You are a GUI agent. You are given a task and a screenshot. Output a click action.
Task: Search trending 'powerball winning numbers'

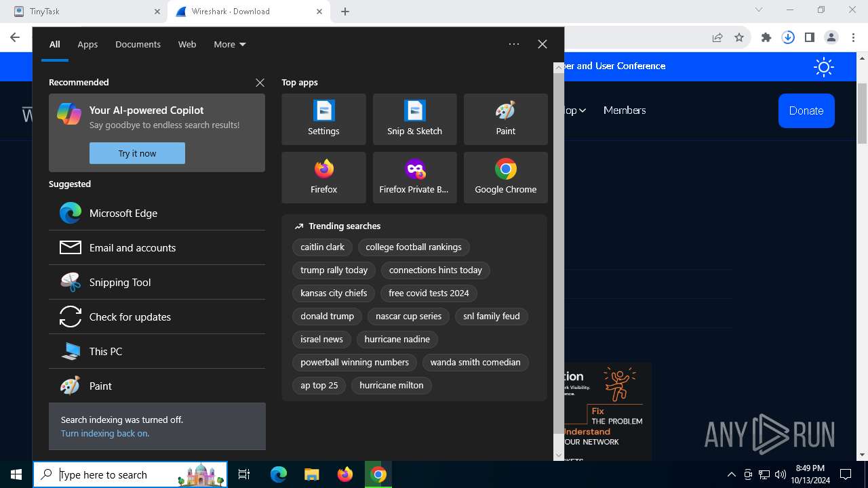(x=355, y=362)
